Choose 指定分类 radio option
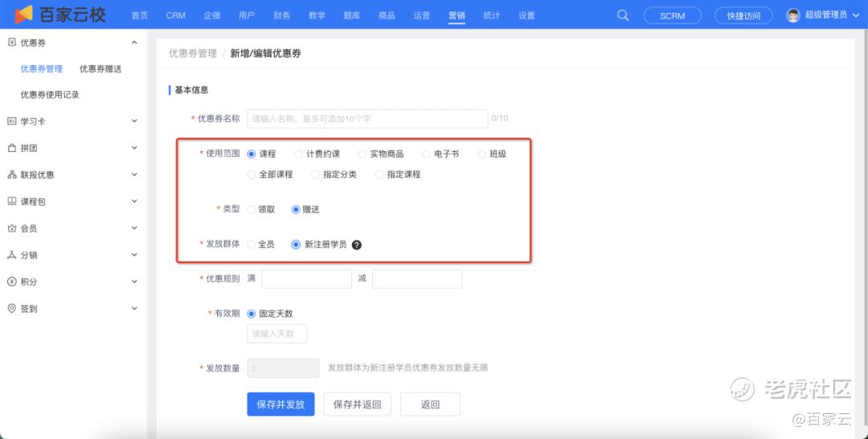Image resolution: width=868 pixels, height=439 pixels. point(315,174)
